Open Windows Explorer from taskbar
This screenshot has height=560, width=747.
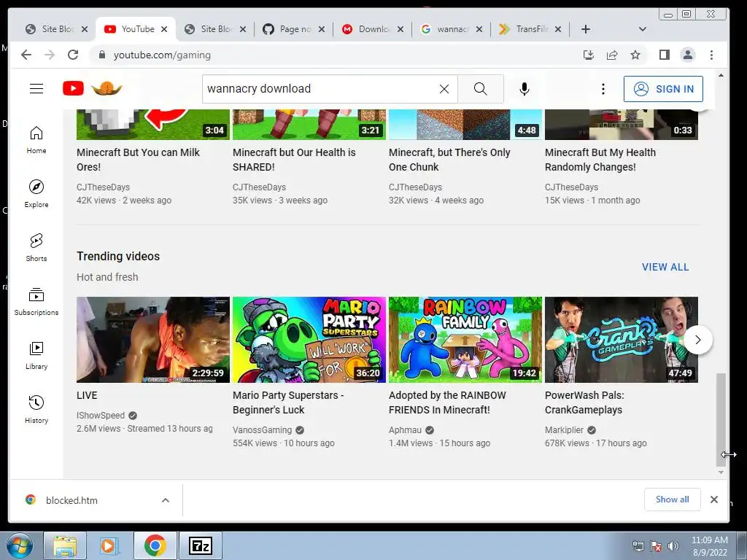pyautogui.click(x=65, y=545)
